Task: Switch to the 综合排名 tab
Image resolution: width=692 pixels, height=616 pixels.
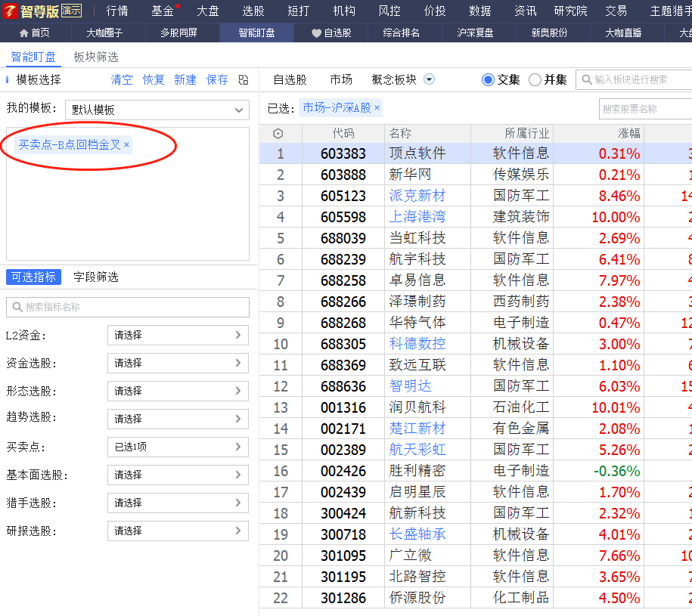Action: [401, 33]
